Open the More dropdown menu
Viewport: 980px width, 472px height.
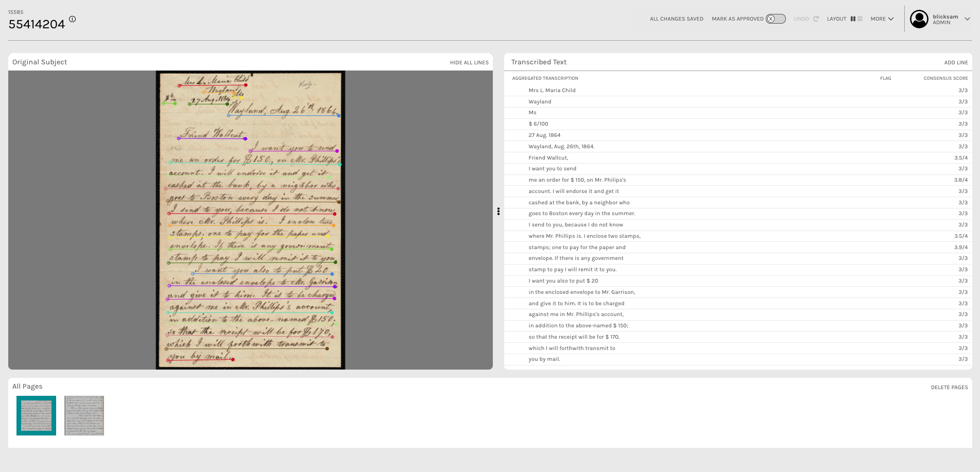click(x=882, y=19)
